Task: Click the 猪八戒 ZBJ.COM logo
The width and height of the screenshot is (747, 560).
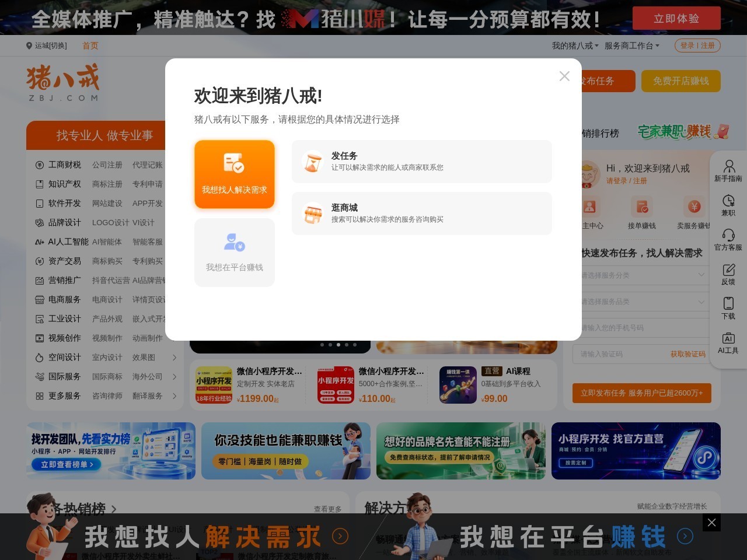Action: tap(63, 82)
